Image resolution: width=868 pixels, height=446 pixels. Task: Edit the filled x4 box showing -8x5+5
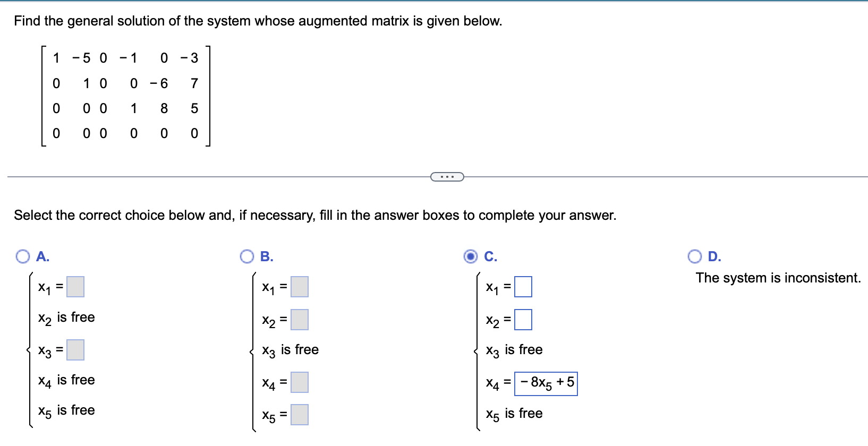coord(546,382)
